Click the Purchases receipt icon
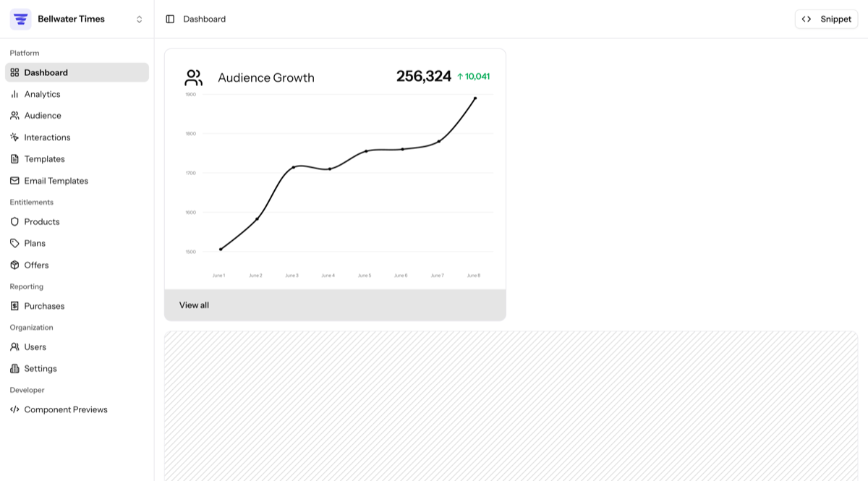Screen dimensions: 868x481 point(14,306)
